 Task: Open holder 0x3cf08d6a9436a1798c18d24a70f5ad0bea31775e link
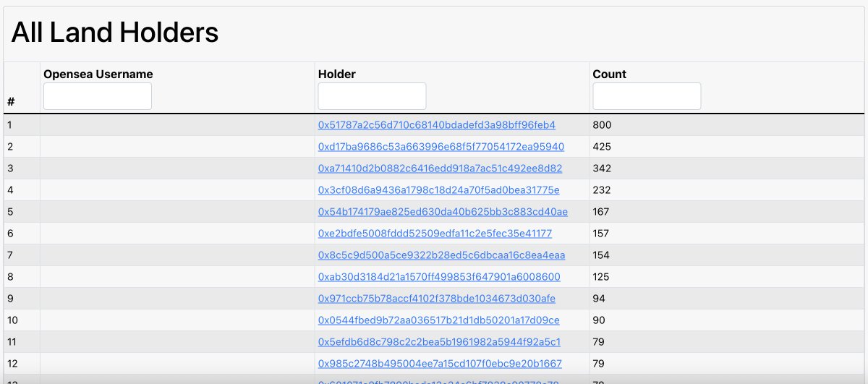[439, 190]
